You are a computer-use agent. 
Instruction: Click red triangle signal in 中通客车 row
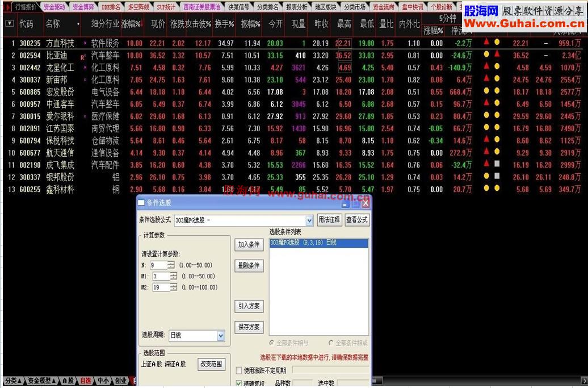coord(486,102)
